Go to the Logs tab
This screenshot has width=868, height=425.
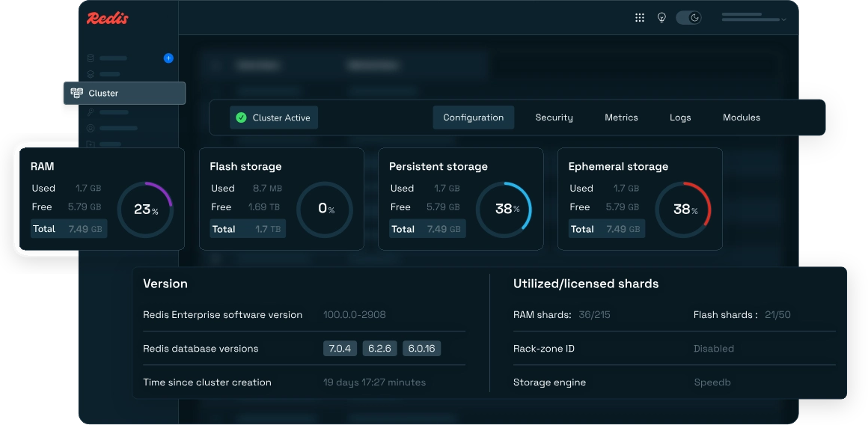pos(680,117)
